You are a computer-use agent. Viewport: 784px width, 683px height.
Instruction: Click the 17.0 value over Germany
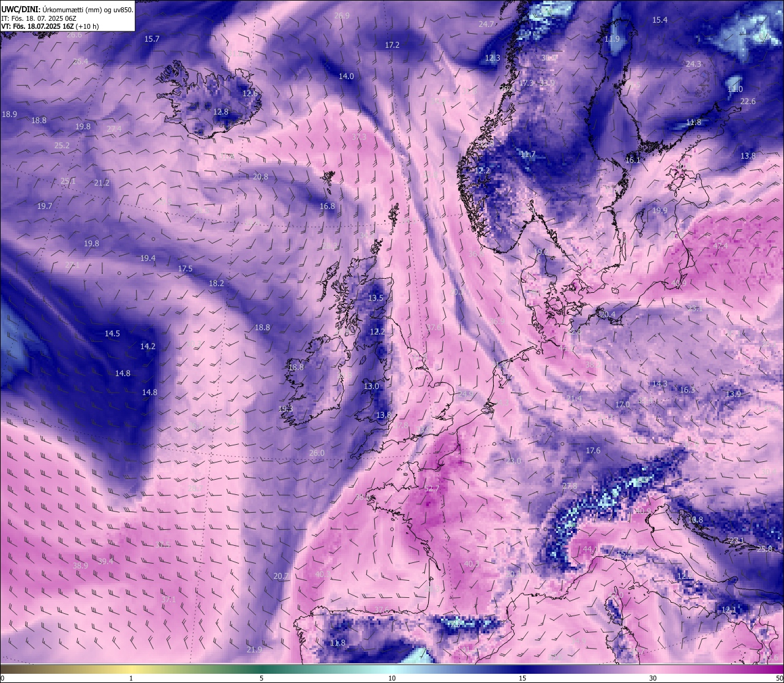pyautogui.click(x=622, y=405)
